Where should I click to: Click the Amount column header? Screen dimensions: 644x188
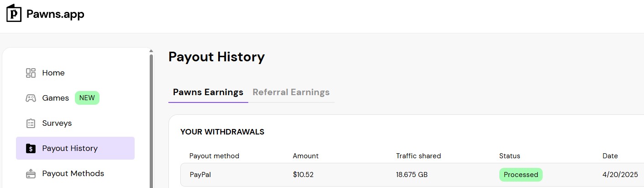306,156
